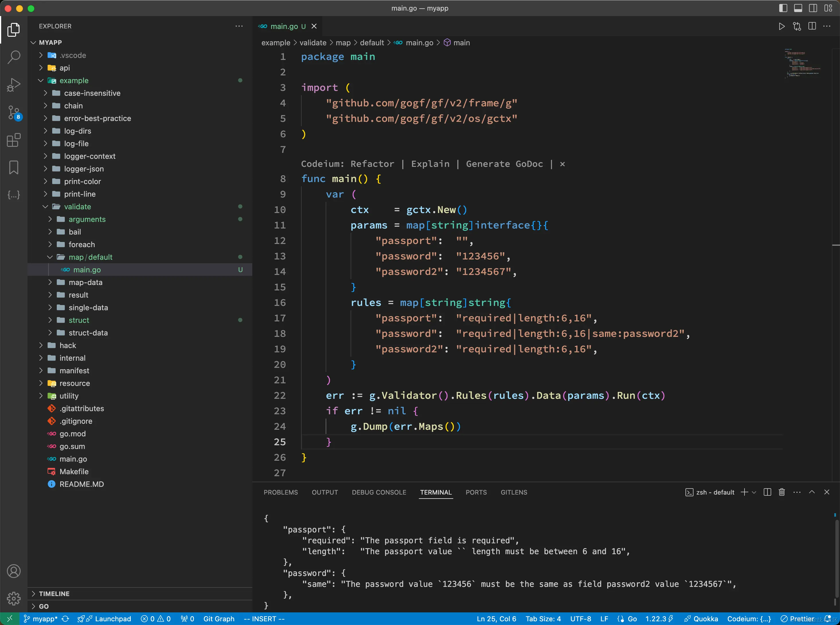840x625 pixels.
Task: Close the main.go editor tab
Action: (x=314, y=26)
